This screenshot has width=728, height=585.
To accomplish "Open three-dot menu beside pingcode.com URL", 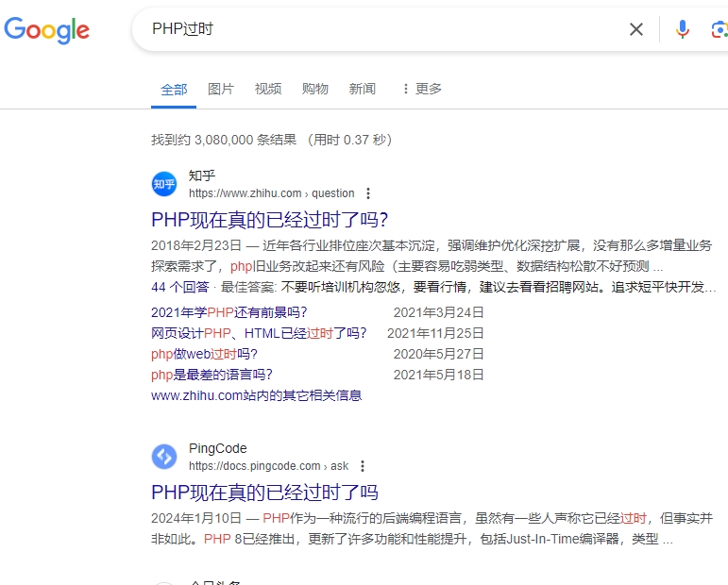I will (363, 466).
